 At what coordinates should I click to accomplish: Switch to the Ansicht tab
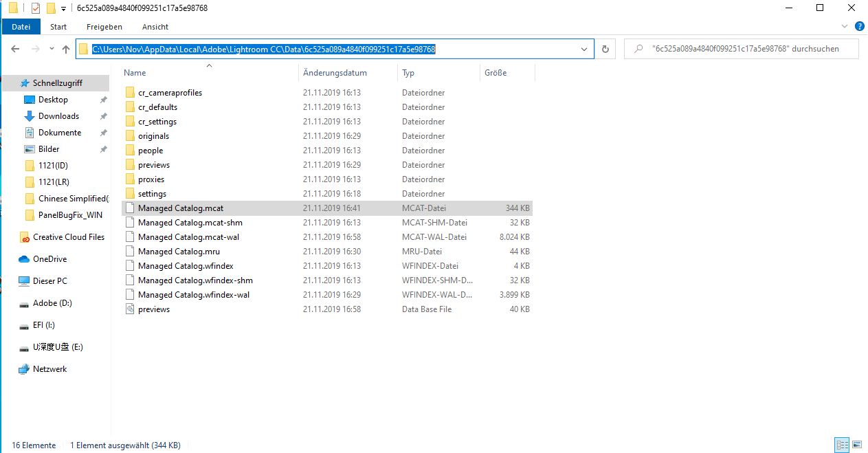155,27
